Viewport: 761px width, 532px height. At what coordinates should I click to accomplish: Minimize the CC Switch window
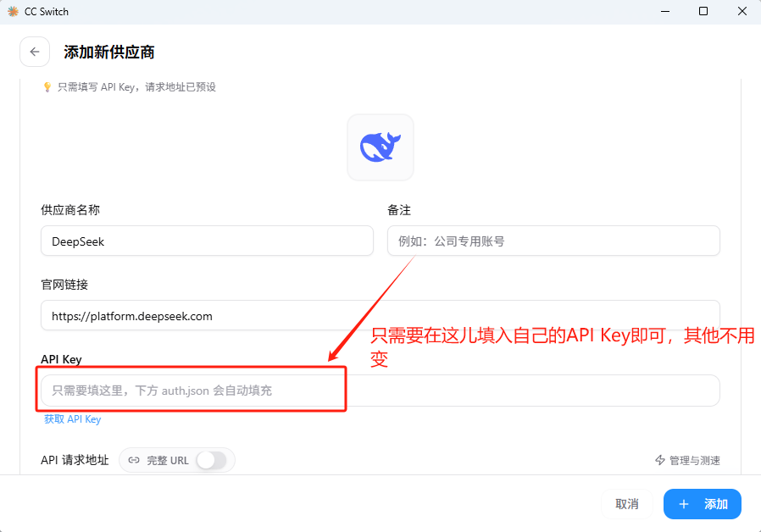(665, 12)
